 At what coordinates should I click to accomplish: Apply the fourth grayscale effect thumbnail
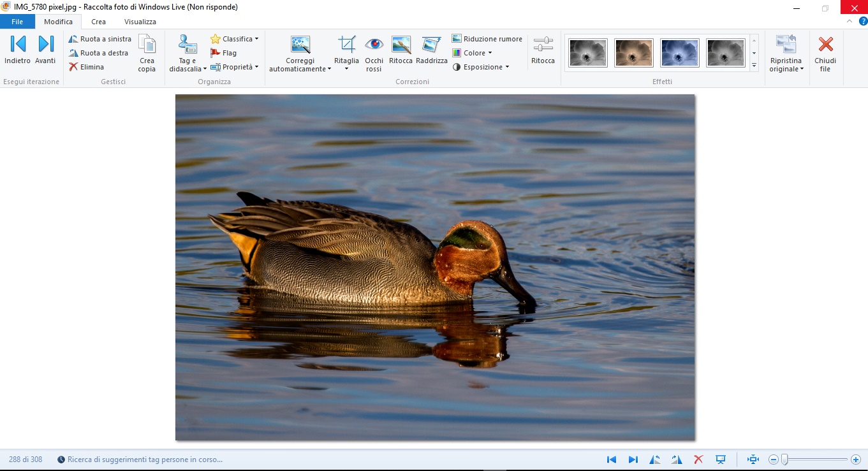[726, 53]
